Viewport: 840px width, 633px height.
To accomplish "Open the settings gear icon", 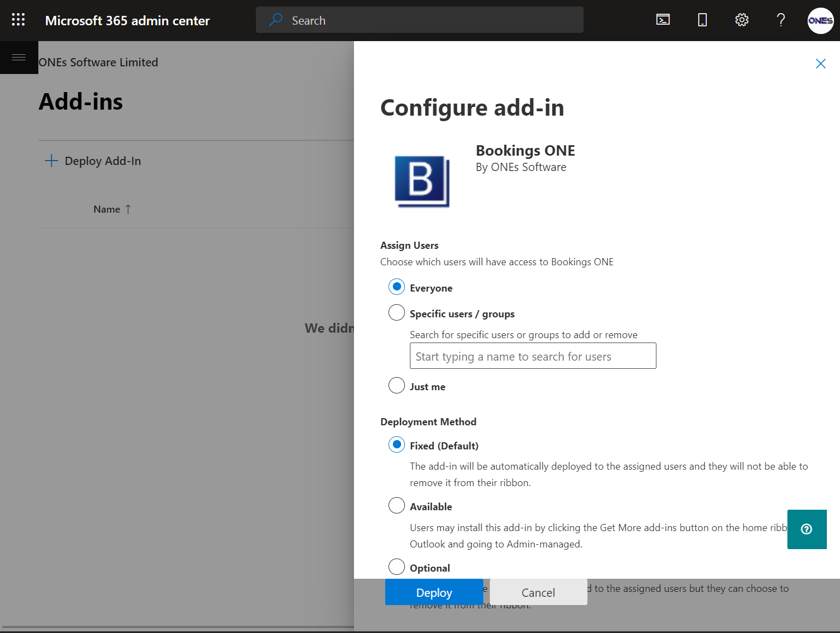I will coord(741,20).
